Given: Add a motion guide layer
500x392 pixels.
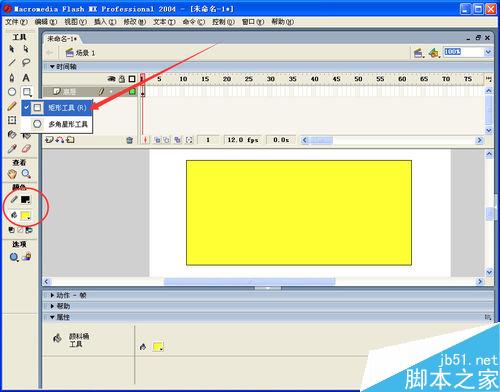Looking at the screenshot, I should coord(60,140).
